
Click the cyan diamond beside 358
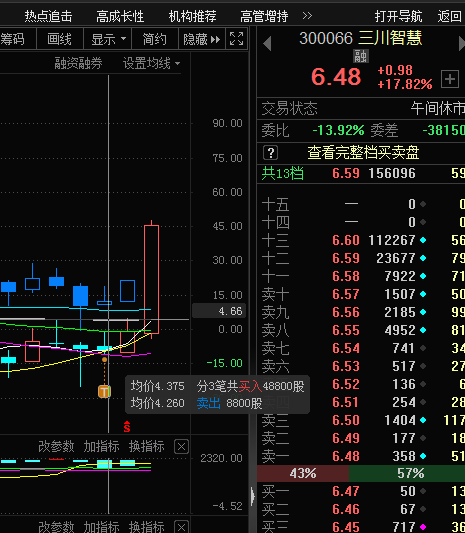tap(423, 456)
